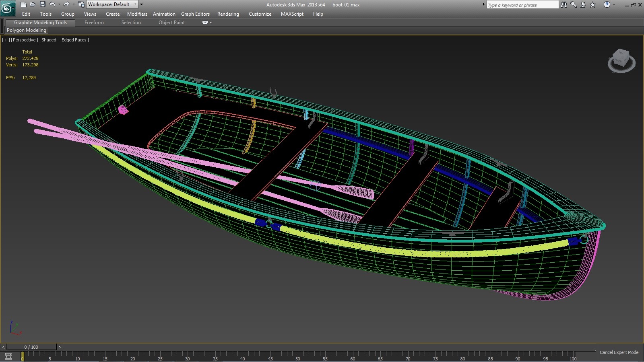
Task: Click the Undo arrow icon
Action: point(52,4)
